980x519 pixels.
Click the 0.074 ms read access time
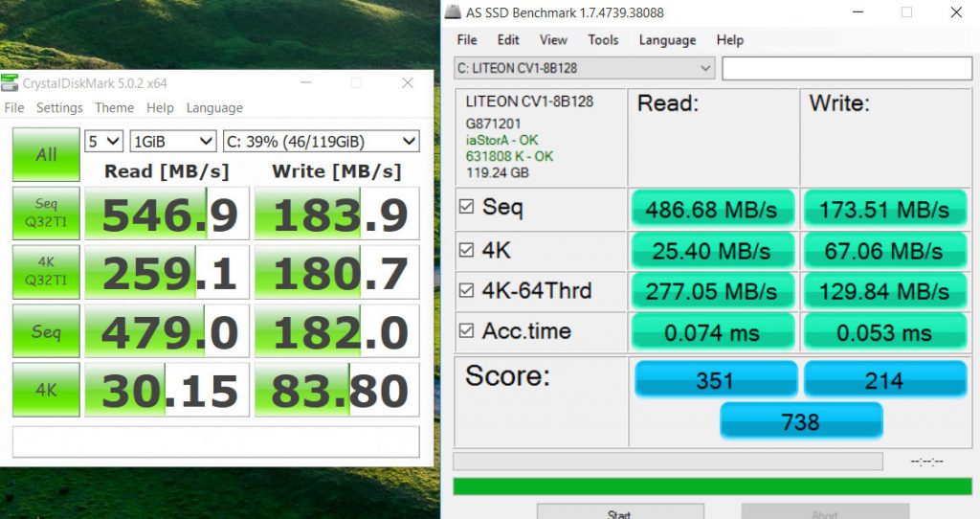coord(712,331)
